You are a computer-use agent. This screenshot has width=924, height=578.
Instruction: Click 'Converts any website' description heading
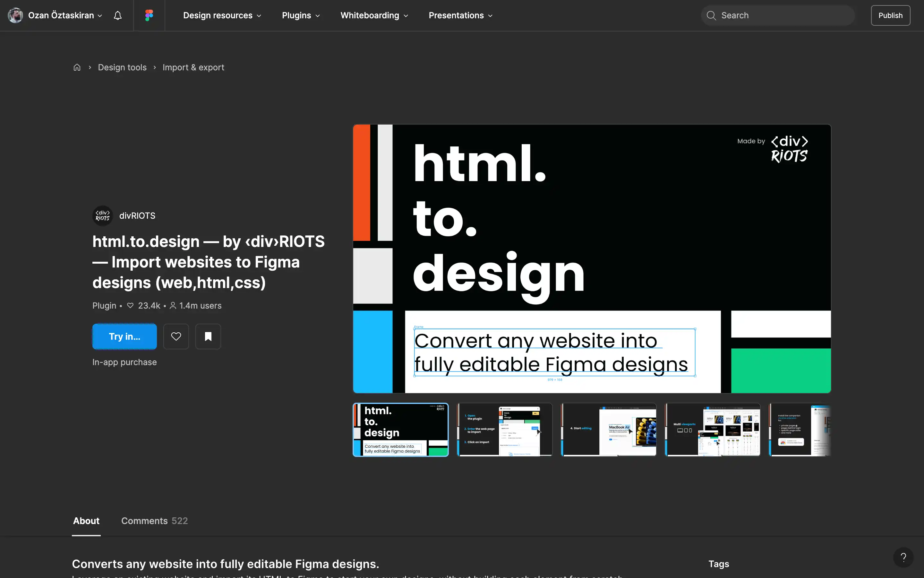pos(225,564)
